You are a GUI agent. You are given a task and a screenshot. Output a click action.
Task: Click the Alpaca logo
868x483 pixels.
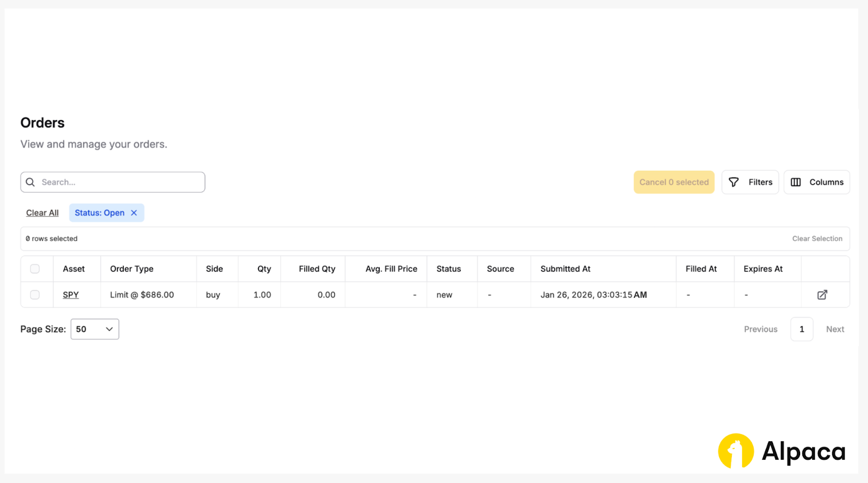click(x=781, y=451)
